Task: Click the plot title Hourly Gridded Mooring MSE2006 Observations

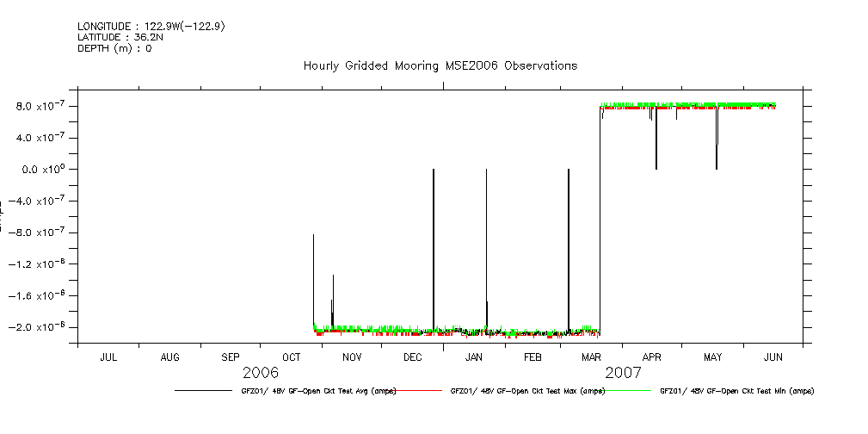Action: click(x=440, y=66)
